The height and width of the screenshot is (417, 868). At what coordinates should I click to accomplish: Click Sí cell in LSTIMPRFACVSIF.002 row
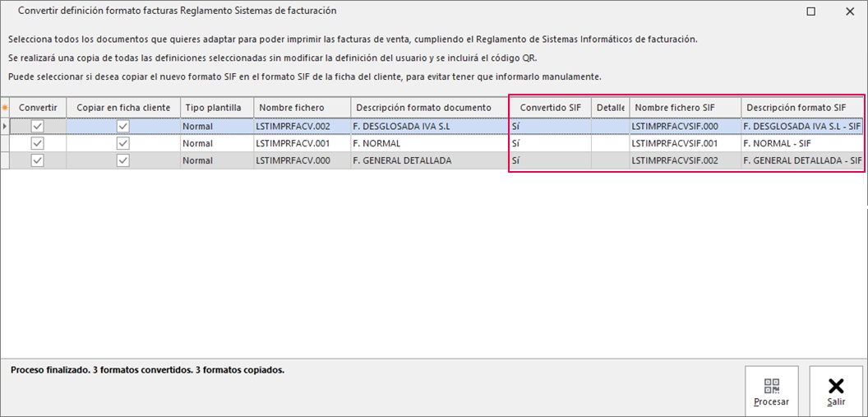(550, 161)
